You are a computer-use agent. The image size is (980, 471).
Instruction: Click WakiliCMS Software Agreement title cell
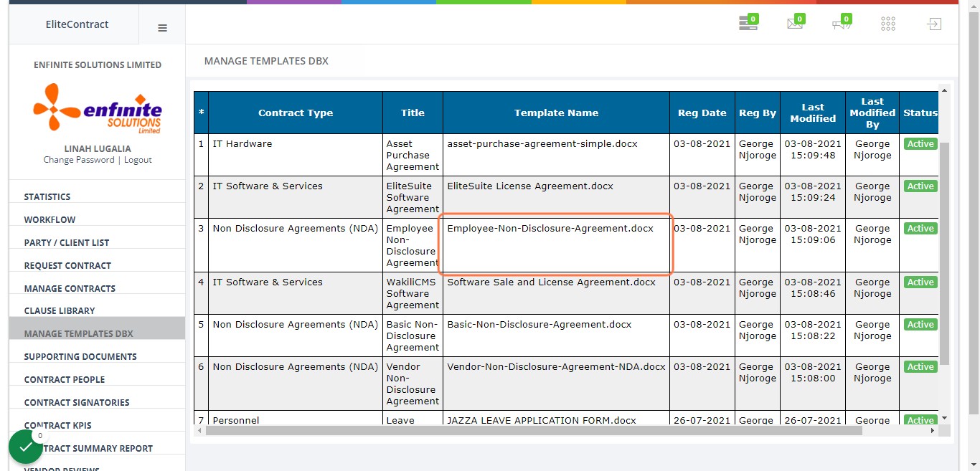[413, 293]
